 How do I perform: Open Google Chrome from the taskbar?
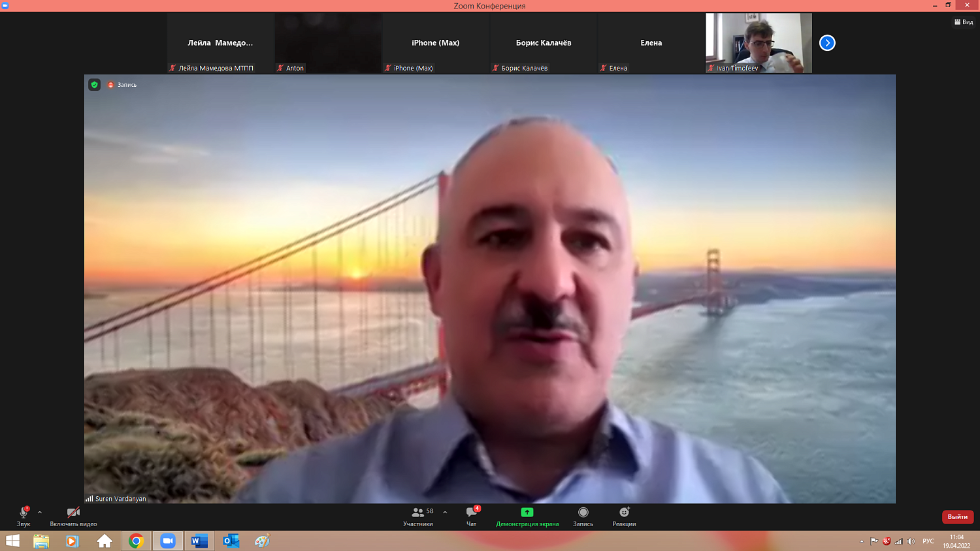[x=136, y=541]
